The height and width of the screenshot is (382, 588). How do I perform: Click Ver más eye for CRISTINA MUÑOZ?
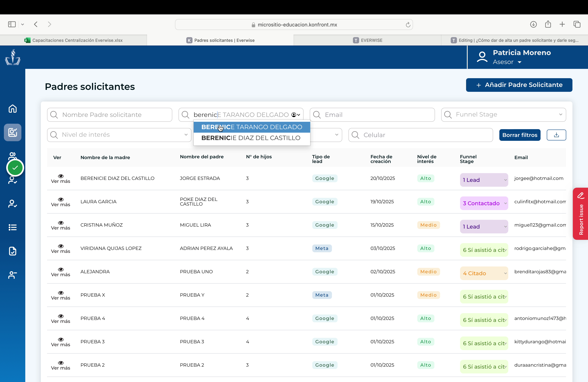pyautogui.click(x=60, y=225)
